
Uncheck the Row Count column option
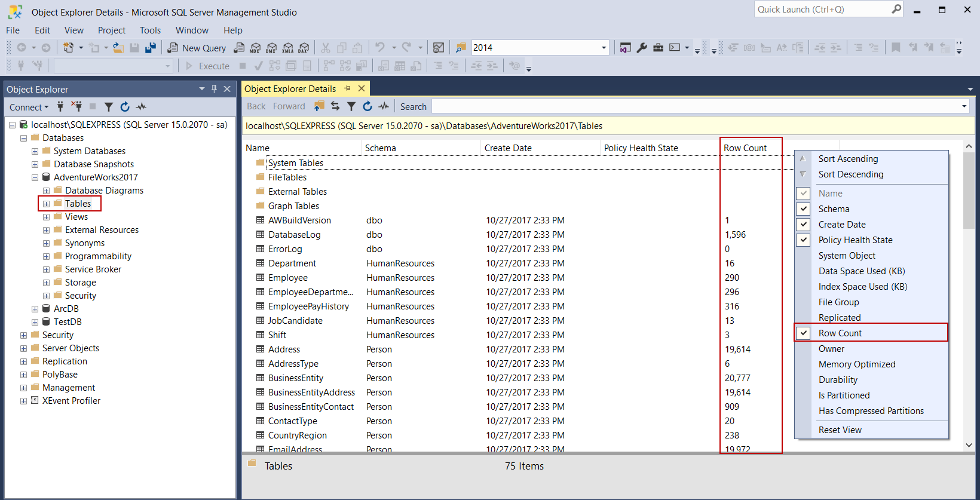804,333
